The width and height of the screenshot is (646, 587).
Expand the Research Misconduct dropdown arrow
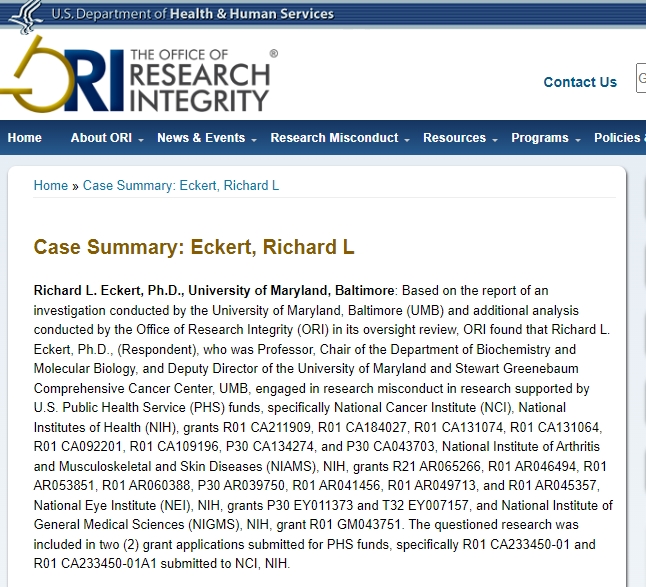point(407,139)
